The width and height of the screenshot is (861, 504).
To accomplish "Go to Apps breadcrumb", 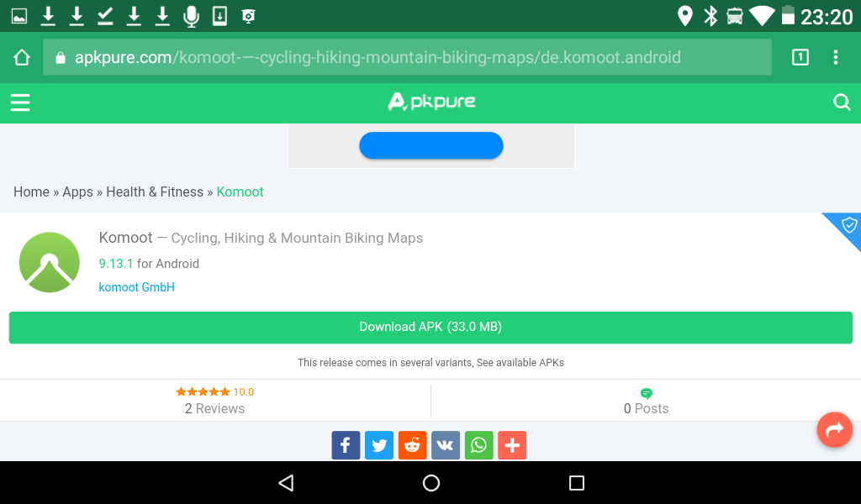I will tap(77, 192).
